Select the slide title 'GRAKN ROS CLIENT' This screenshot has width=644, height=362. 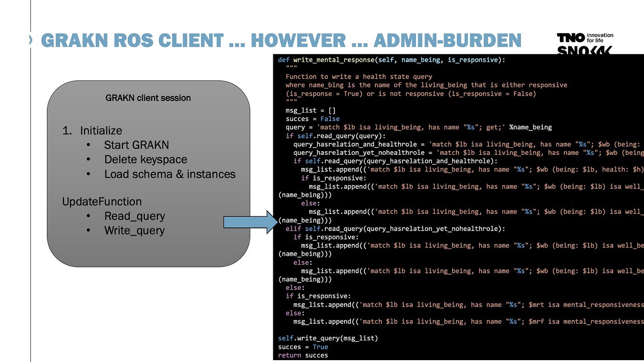[134, 40]
